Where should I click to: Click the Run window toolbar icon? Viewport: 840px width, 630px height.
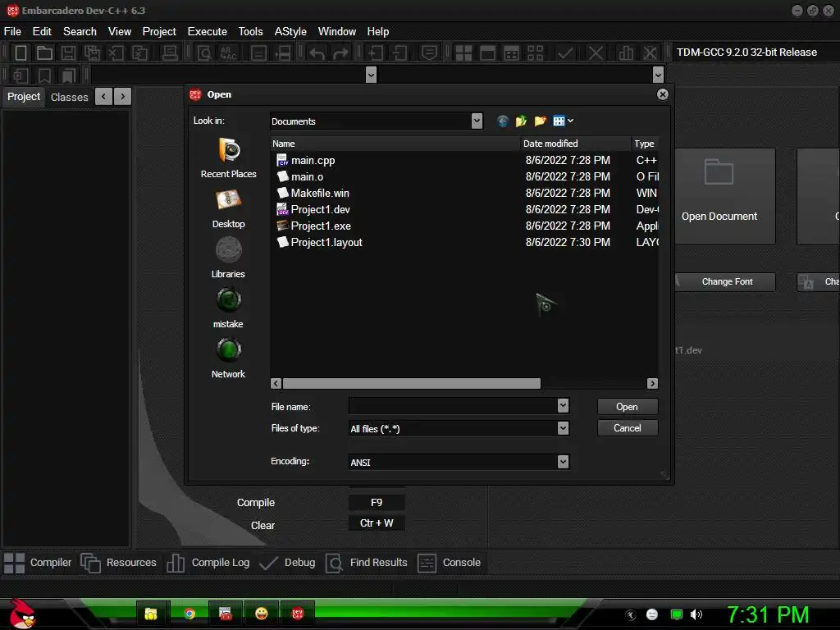point(487,52)
